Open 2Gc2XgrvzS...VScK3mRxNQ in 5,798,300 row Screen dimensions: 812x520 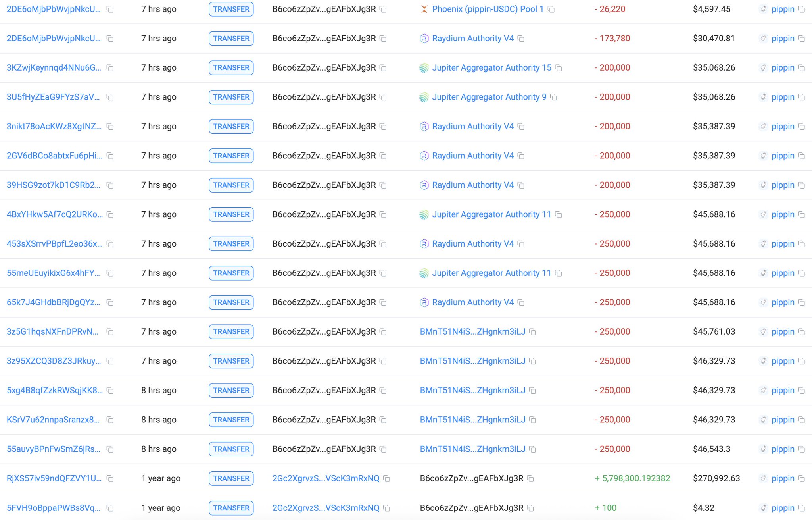click(326, 478)
